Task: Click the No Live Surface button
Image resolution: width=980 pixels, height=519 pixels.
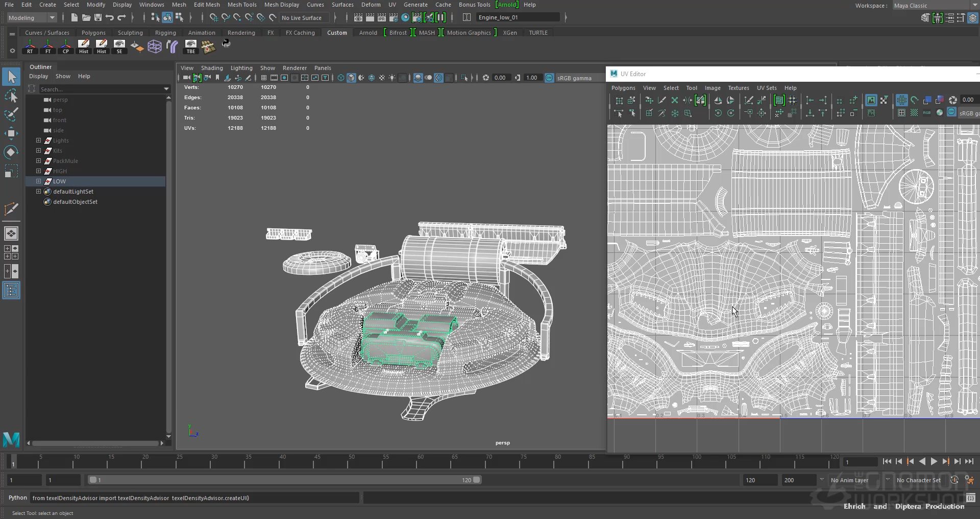Action: 302,17
